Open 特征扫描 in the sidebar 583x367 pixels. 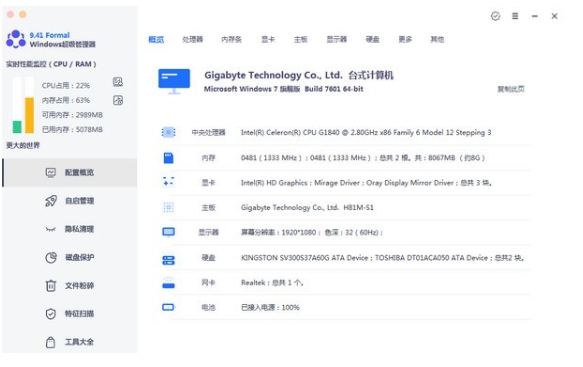pos(70,314)
